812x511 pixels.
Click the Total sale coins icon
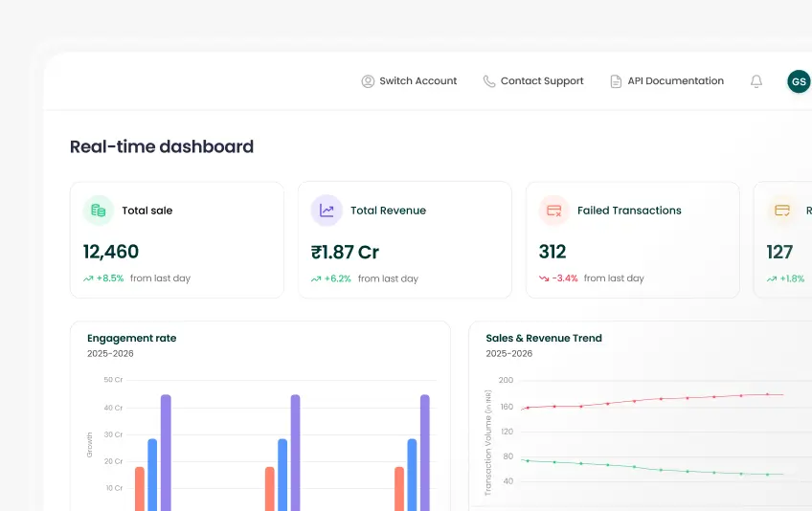tap(99, 211)
